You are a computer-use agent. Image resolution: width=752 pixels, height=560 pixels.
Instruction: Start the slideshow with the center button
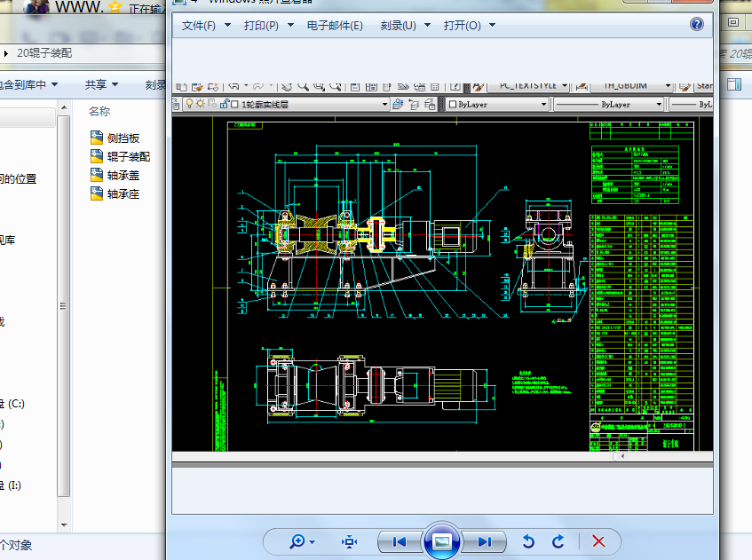[x=441, y=540]
